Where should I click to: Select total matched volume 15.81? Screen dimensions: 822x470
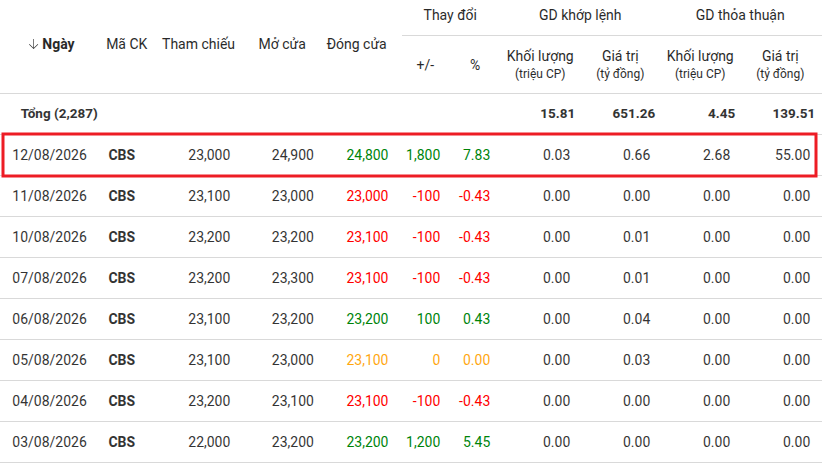(557, 114)
